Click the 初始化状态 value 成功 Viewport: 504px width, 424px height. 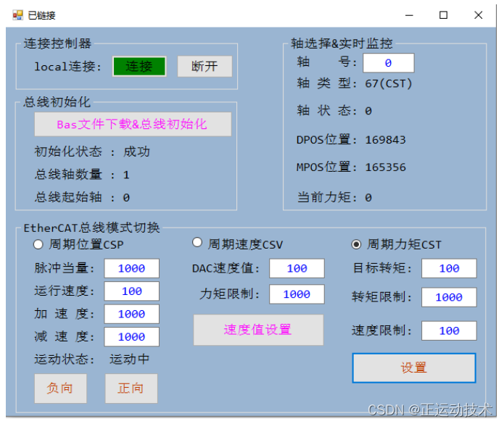tap(136, 151)
